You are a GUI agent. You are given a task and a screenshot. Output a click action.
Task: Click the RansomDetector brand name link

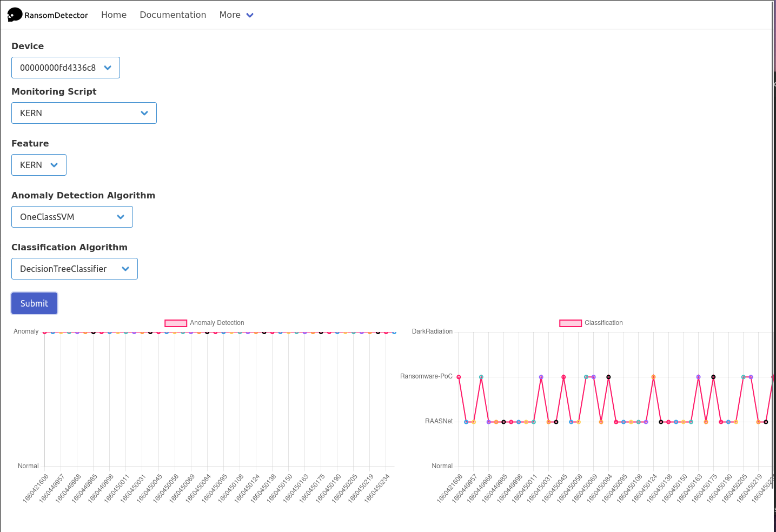[55, 15]
